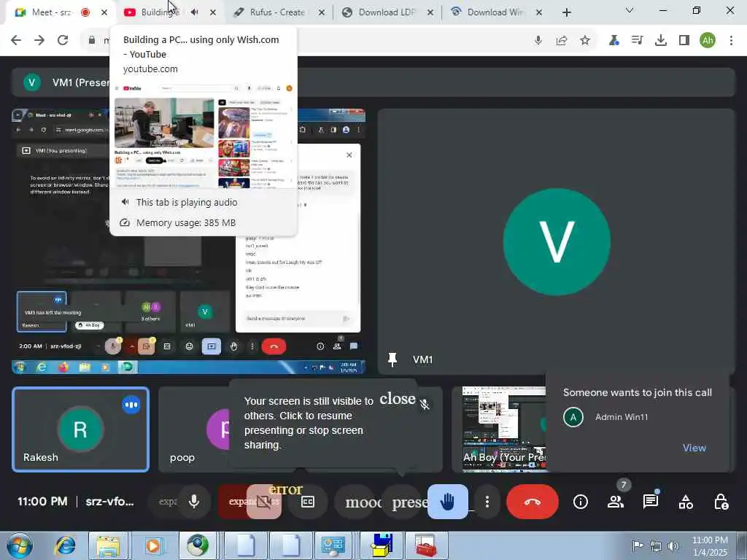Open meeting details info icon

[580, 502]
